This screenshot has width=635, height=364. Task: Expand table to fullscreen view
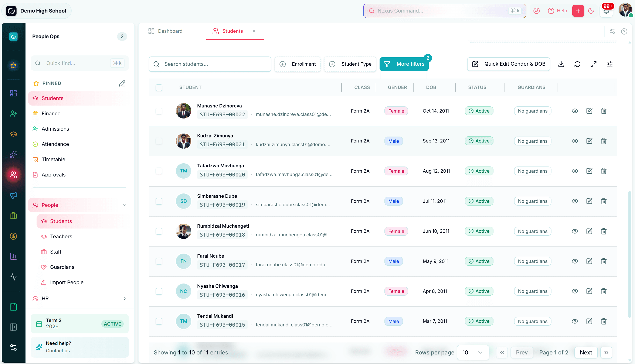[594, 64]
